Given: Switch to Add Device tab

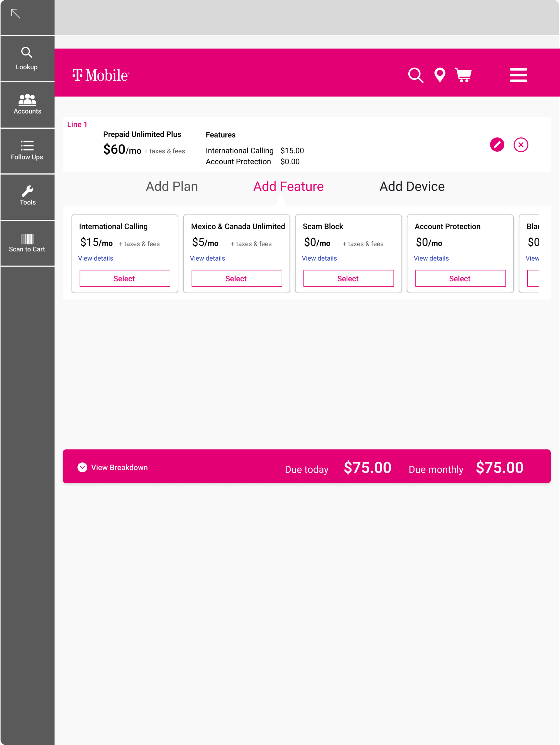Looking at the screenshot, I should (x=412, y=186).
